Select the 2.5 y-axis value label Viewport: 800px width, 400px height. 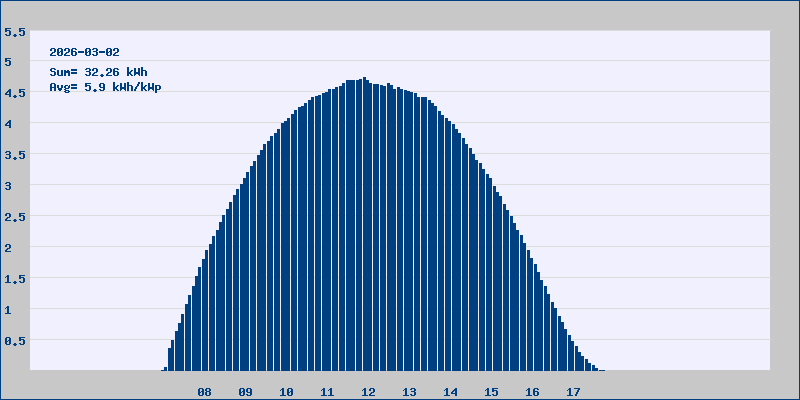coord(15,217)
